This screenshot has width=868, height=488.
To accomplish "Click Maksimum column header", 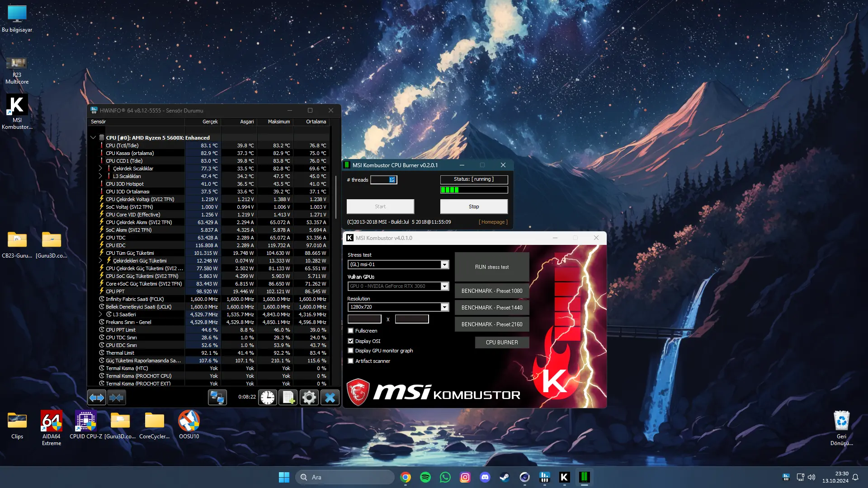I will (x=275, y=122).
